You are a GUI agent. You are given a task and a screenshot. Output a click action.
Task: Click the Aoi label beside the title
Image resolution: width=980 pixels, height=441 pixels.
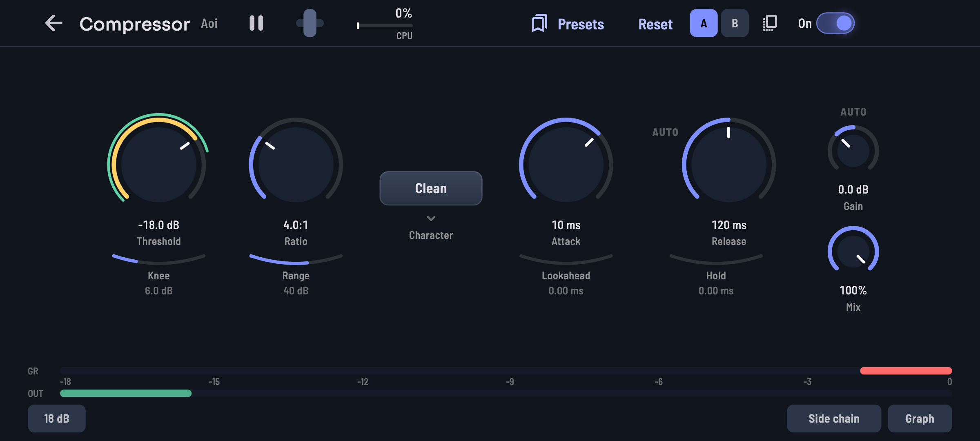click(209, 23)
